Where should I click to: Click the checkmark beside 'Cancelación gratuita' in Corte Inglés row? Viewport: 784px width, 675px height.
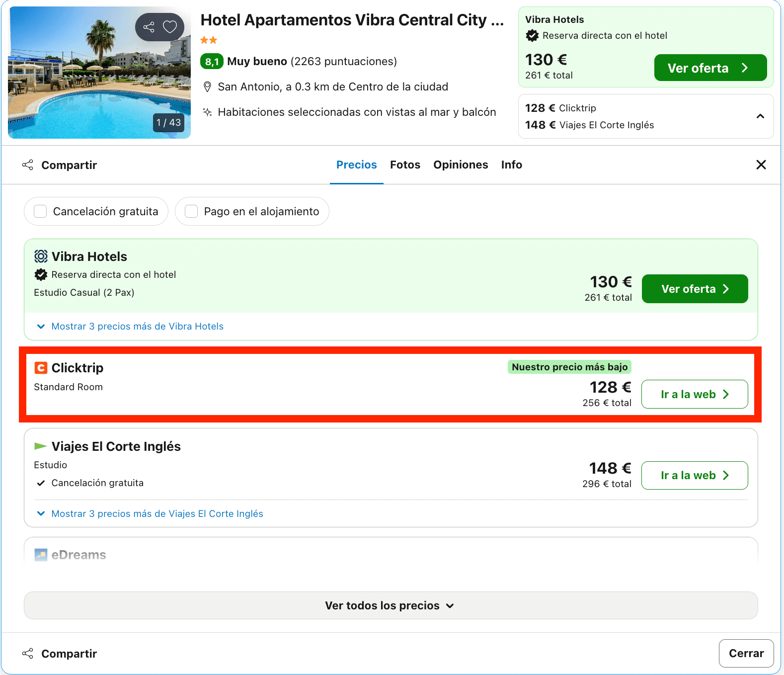[41, 483]
